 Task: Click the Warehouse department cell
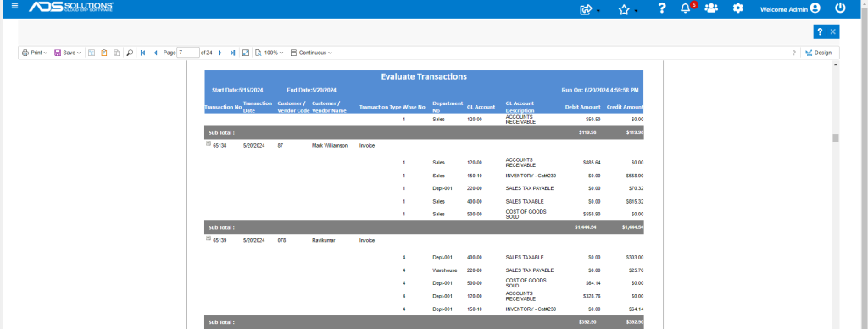444,270
